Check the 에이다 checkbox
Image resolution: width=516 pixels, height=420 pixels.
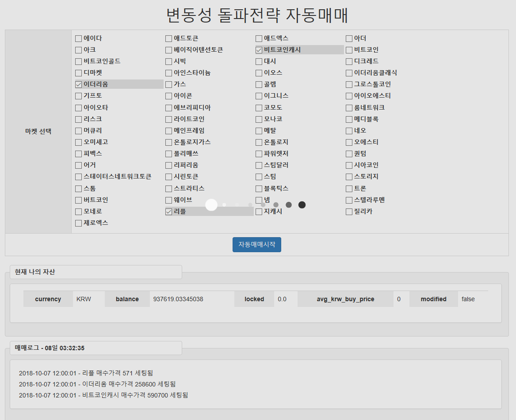pos(78,38)
